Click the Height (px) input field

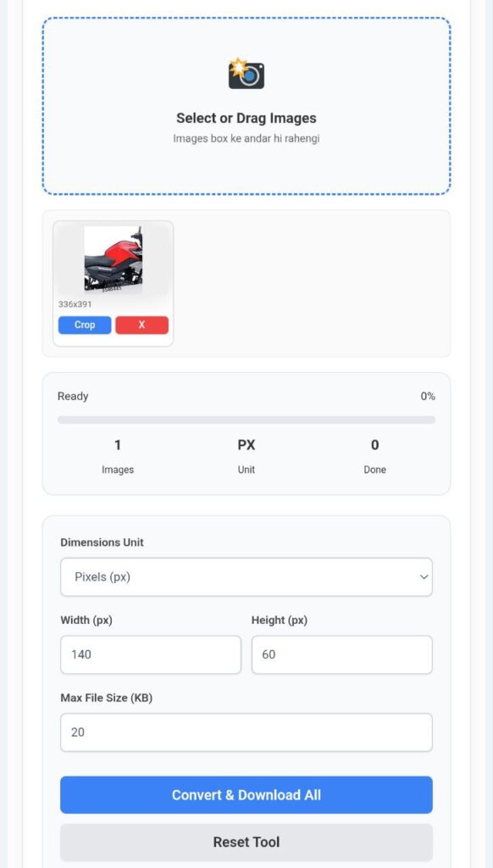point(341,654)
